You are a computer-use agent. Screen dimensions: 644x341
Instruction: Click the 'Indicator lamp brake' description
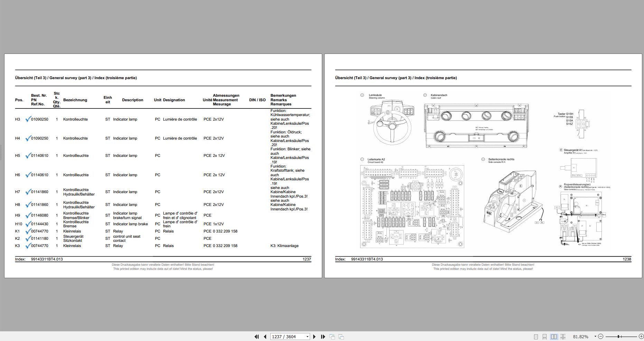(x=130, y=224)
